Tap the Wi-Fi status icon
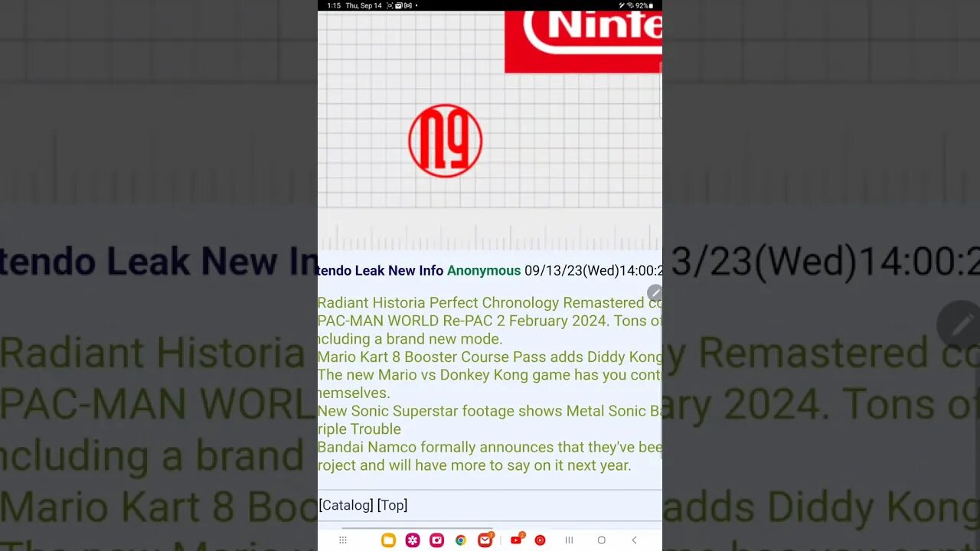The image size is (980, 551). tap(629, 5)
